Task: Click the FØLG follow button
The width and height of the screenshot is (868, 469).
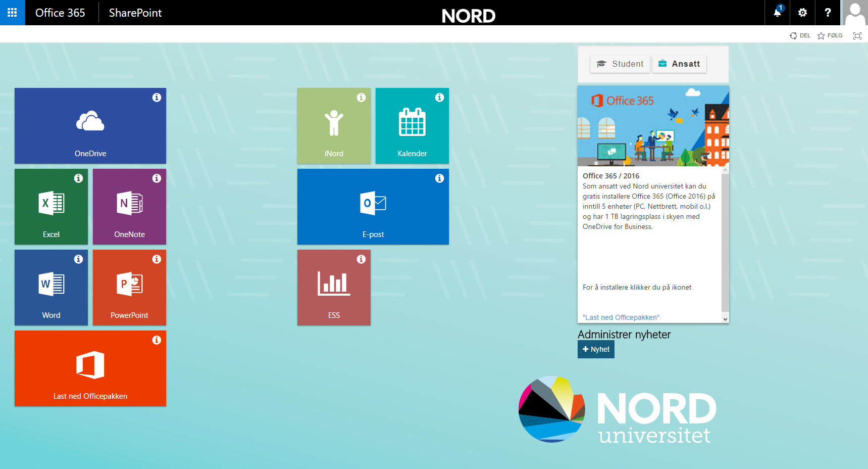Action: (830, 35)
